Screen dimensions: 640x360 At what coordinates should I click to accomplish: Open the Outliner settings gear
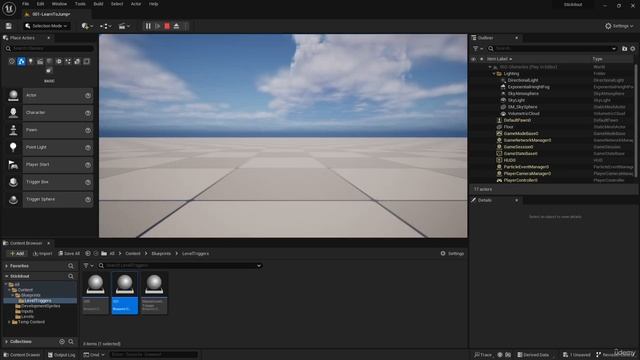point(633,49)
